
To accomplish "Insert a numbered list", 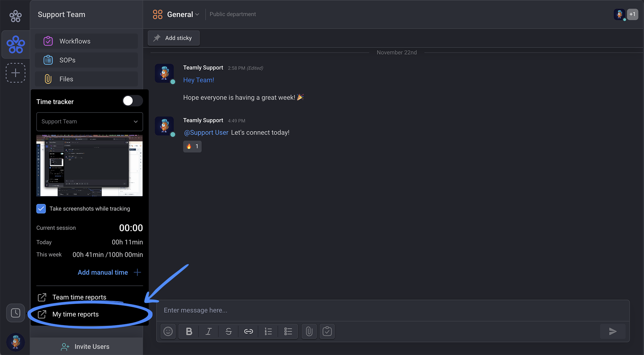I will [x=268, y=331].
